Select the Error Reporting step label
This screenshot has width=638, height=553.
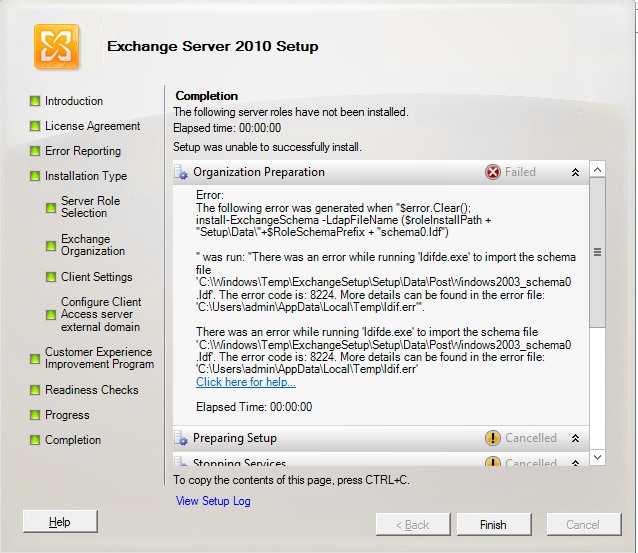click(83, 151)
